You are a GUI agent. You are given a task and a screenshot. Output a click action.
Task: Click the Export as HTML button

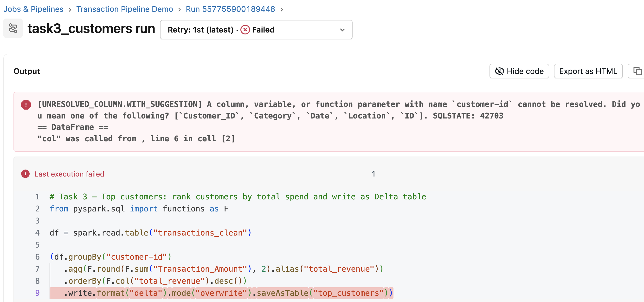[588, 71]
